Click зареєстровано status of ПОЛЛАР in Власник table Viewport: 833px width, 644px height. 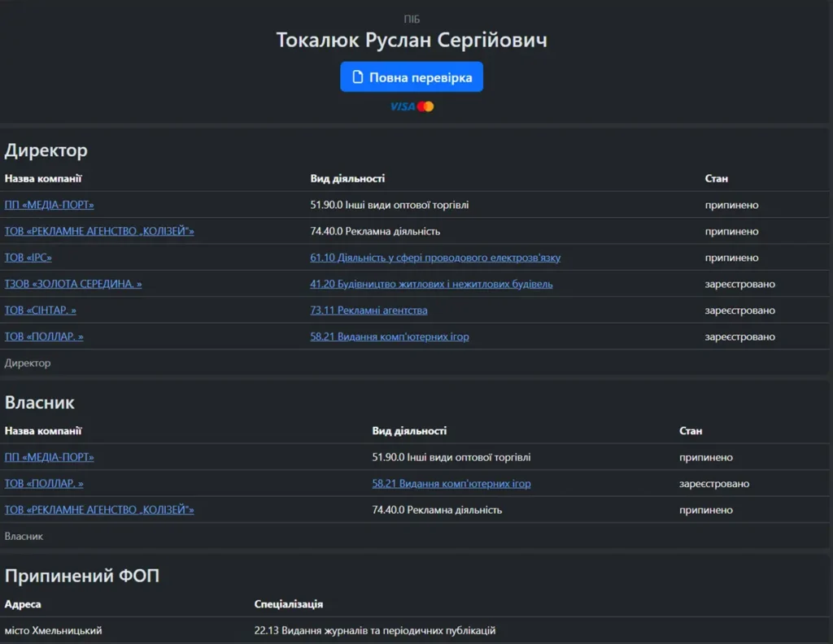coord(714,484)
